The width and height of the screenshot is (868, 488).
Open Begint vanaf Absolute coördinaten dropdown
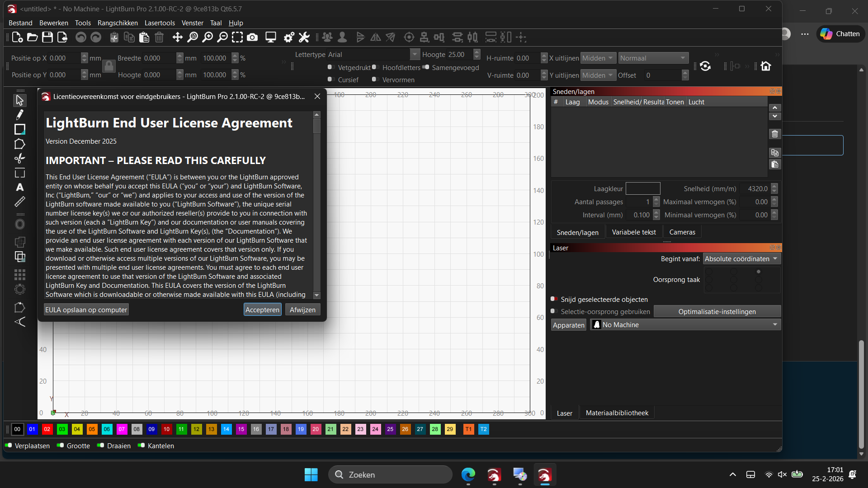pos(741,259)
